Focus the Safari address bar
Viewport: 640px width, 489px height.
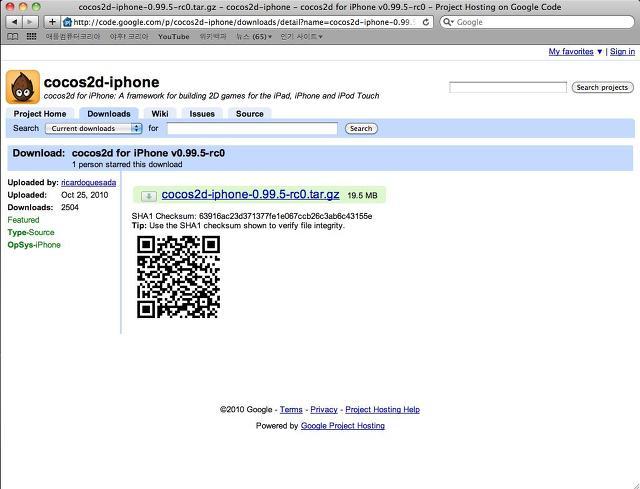pyautogui.click(x=247, y=22)
